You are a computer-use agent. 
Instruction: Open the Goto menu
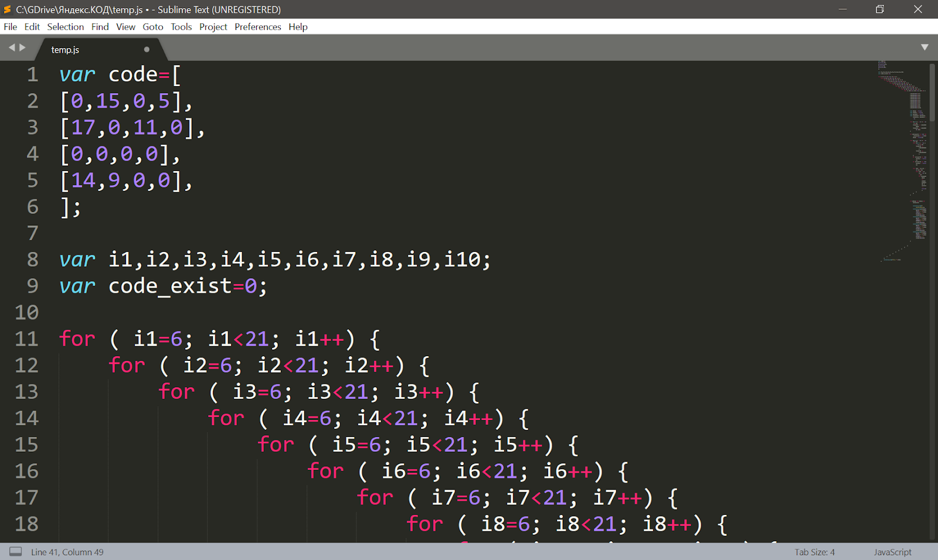point(153,27)
